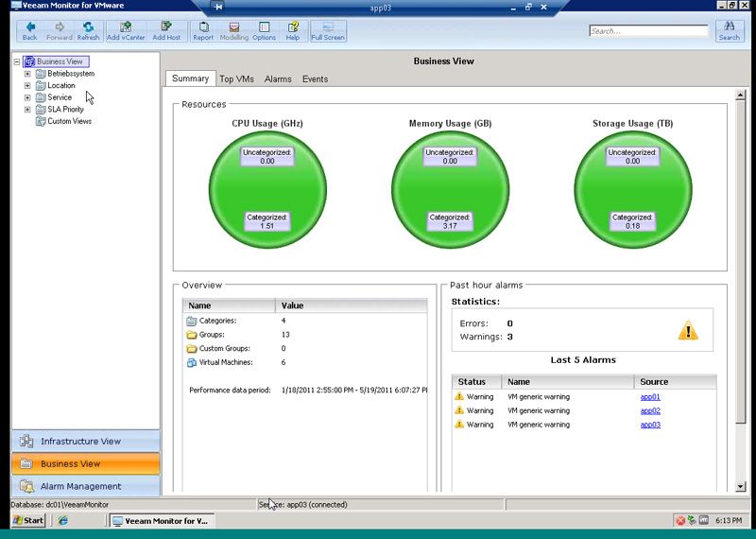Click Performance data period value text

tap(354, 390)
